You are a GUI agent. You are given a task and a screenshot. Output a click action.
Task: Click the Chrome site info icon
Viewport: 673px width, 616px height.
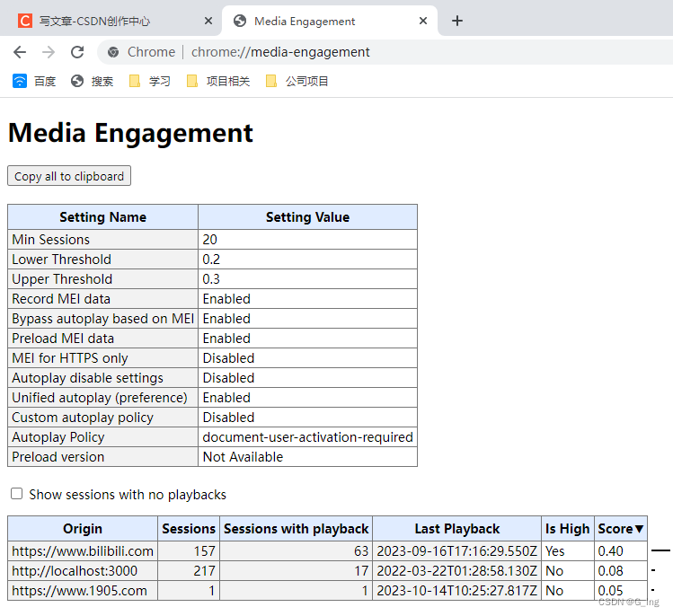click(114, 52)
